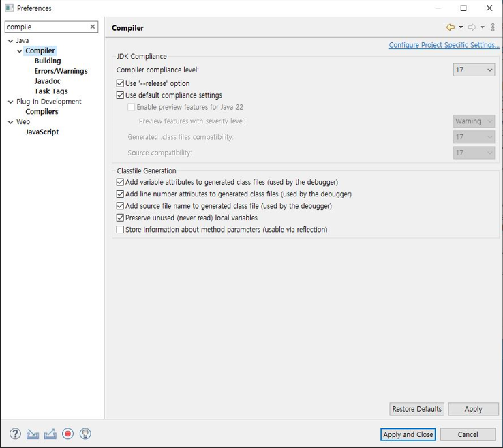The image size is (503, 448).
Task: Click the 'Compiler' page title
Action: [127, 28]
